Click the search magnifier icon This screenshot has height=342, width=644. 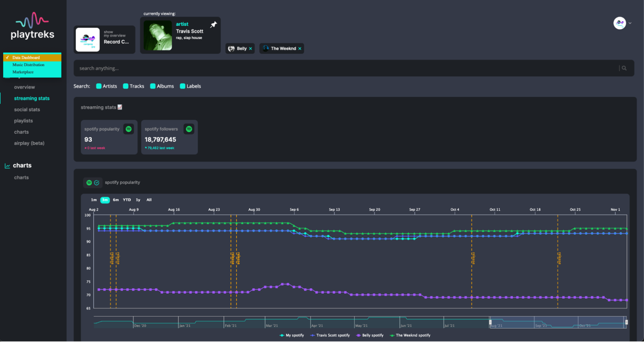pyautogui.click(x=624, y=68)
